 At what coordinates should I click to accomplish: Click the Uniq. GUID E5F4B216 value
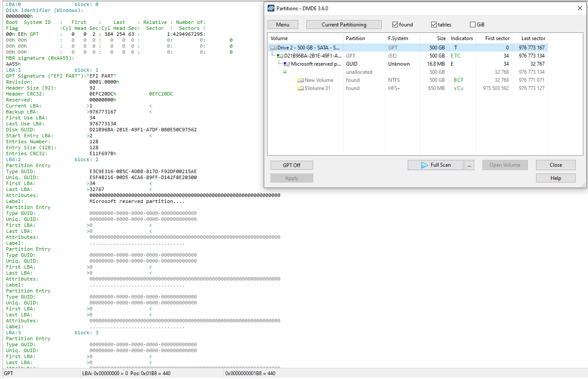click(x=143, y=177)
